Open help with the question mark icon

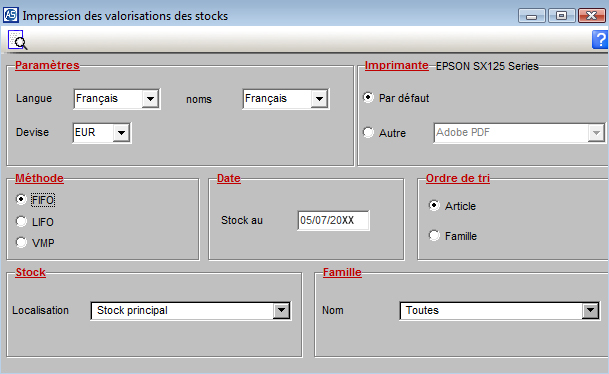(600, 40)
